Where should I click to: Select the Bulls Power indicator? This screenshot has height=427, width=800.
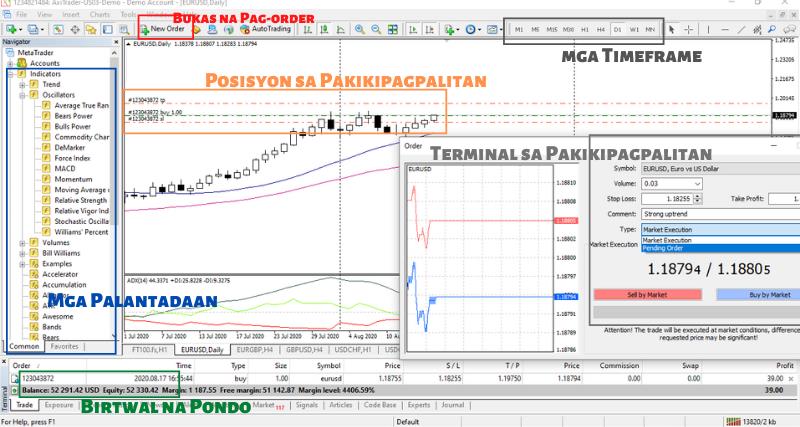[72, 127]
